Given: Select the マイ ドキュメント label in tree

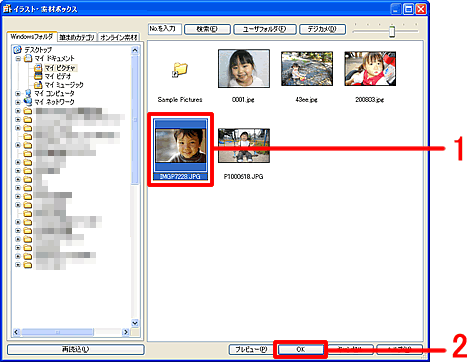Looking at the screenshot, I should click(x=54, y=59).
